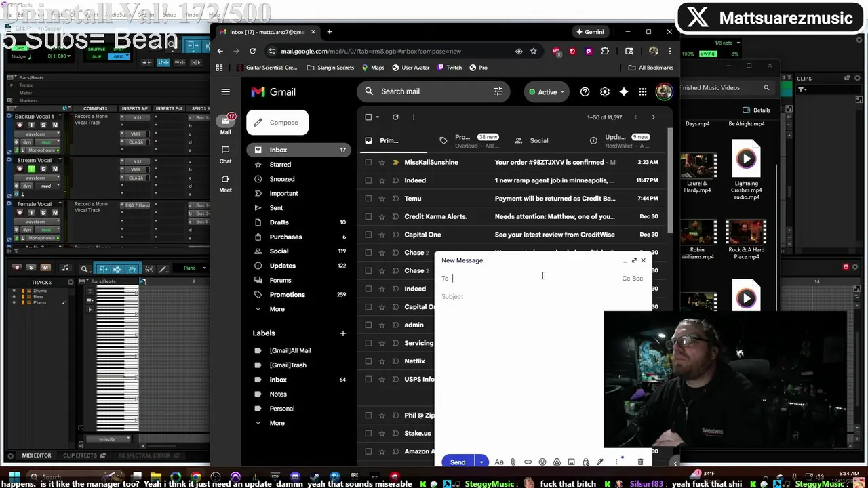Switch to the Primary inbox tab
This screenshot has height=488, width=868.
[x=388, y=140]
